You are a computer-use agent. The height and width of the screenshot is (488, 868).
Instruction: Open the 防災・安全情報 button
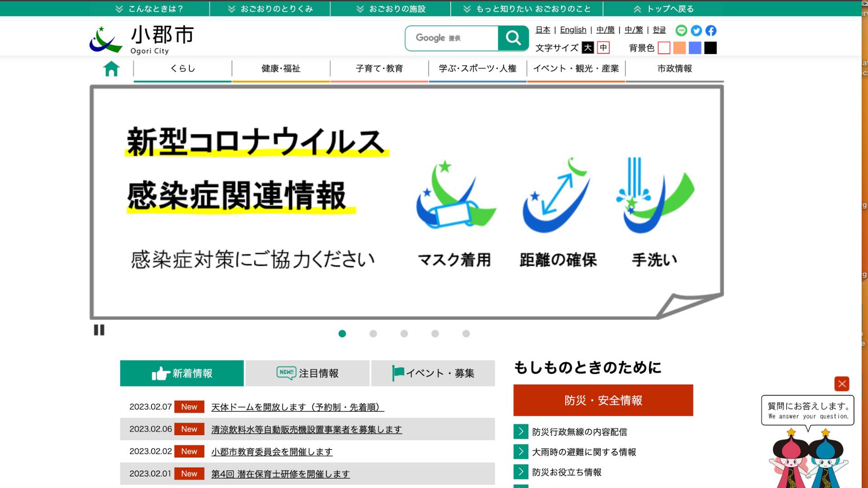tap(603, 400)
